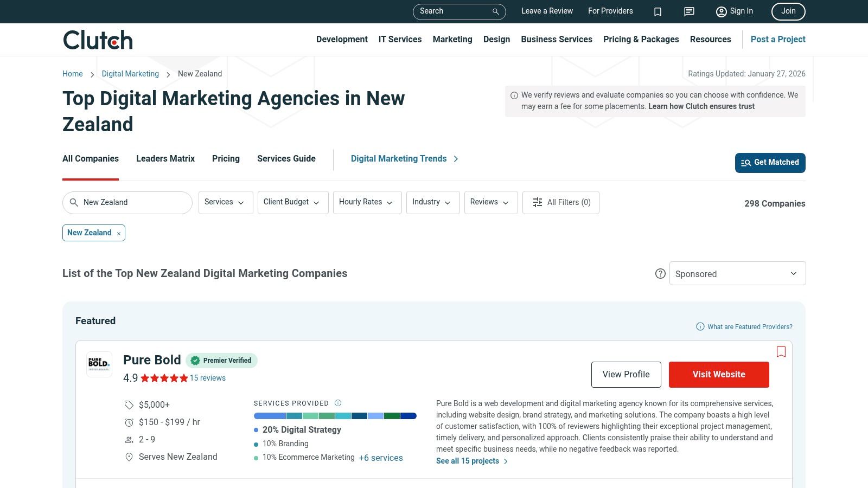This screenshot has width=868, height=488.
Task: Click the Sign In profile icon
Action: coord(721,11)
